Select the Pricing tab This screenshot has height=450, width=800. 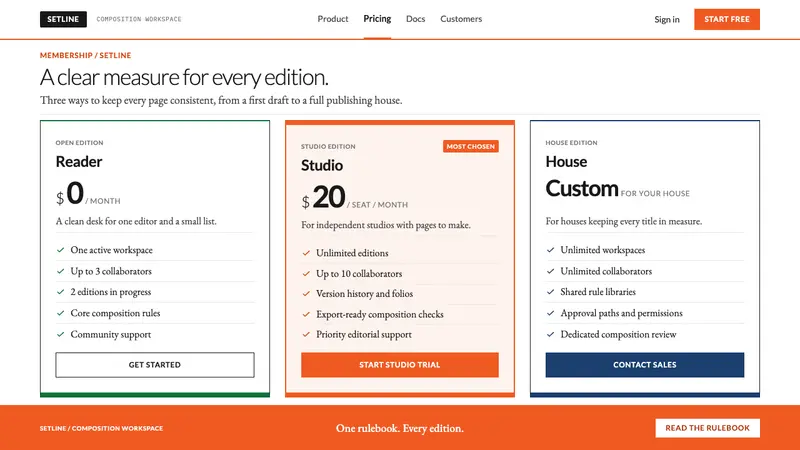coord(377,19)
